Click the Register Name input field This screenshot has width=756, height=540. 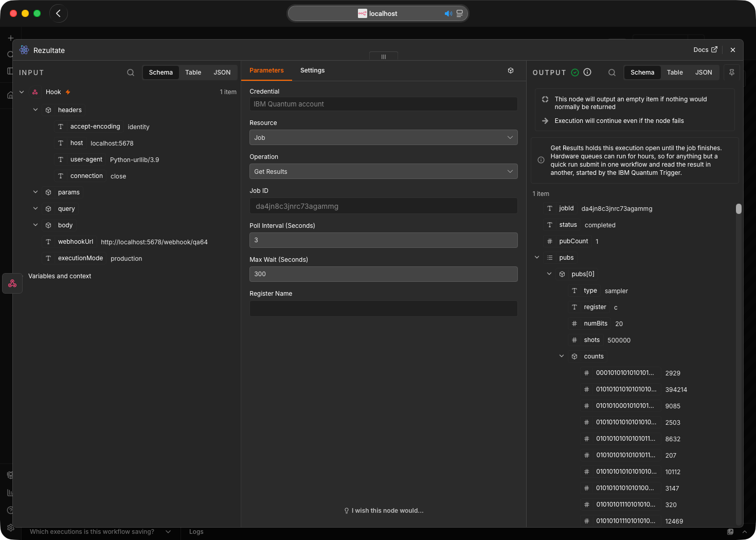384,309
